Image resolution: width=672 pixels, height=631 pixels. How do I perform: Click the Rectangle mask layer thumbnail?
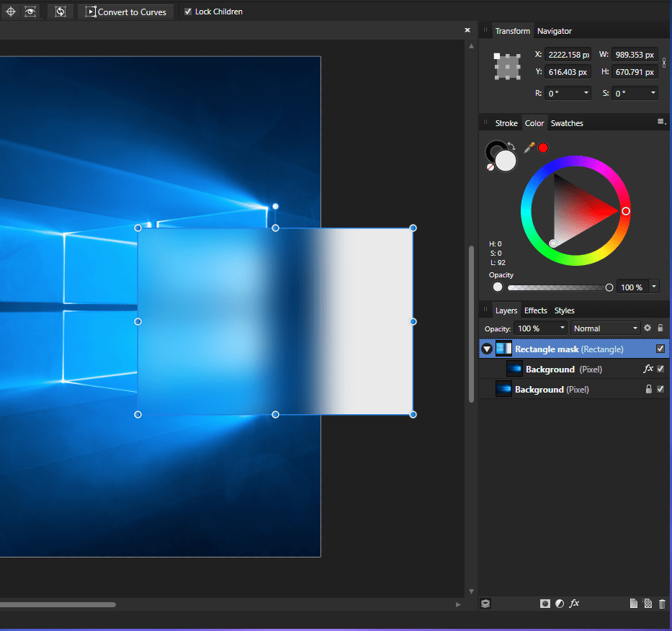click(x=503, y=349)
